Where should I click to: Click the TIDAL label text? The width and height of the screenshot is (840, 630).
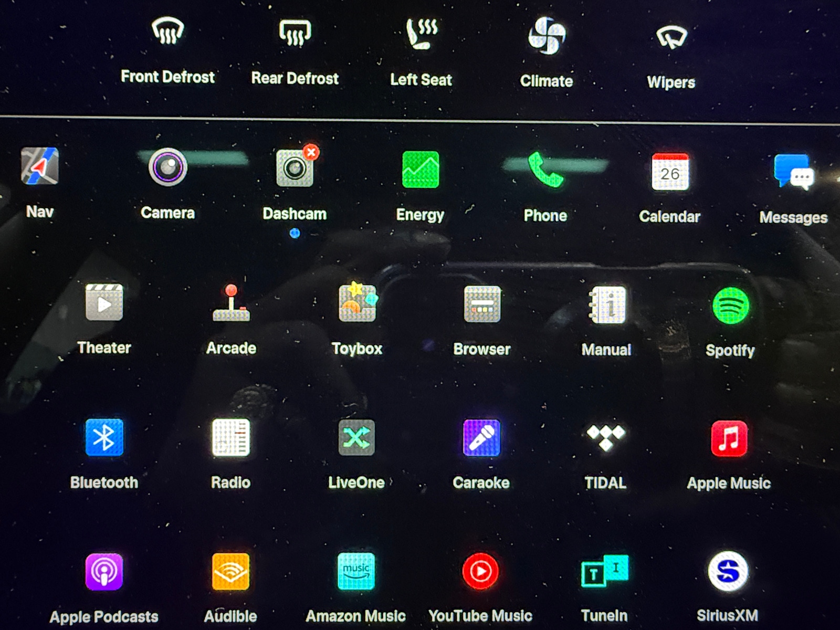pos(605,482)
